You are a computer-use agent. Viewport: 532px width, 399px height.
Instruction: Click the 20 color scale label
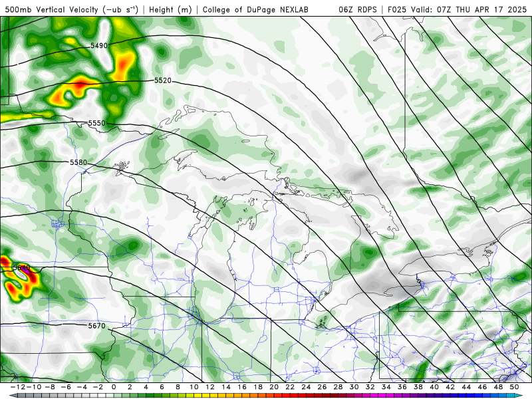pyautogui.click(x=274, y=387)
